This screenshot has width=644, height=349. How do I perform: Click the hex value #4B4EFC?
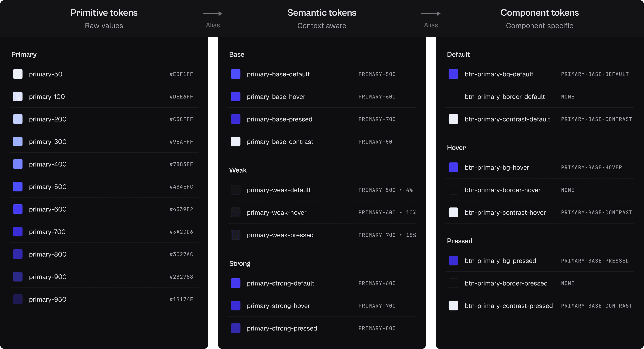pos(181,187)
